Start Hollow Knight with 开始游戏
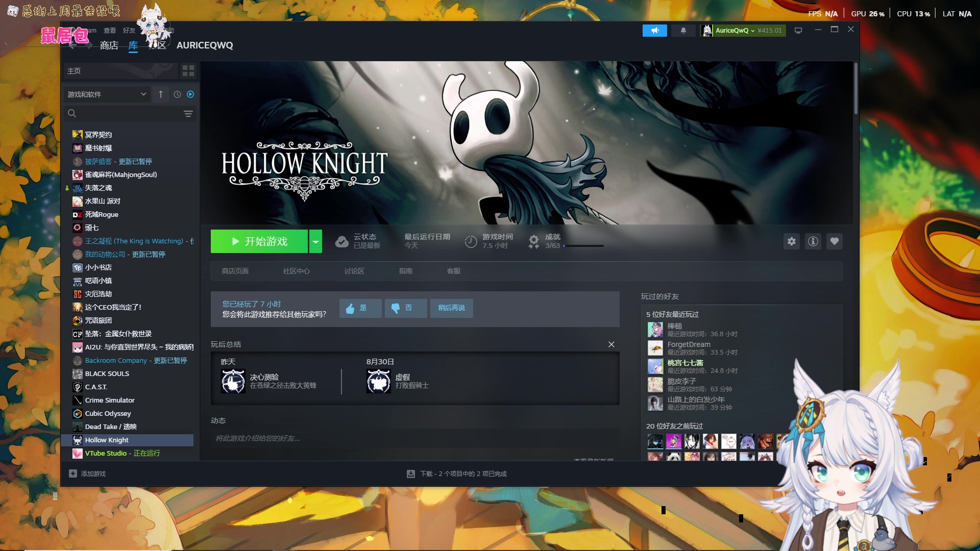Image resolution: width=980 pixels, height=551 pixels. (259, 241)
